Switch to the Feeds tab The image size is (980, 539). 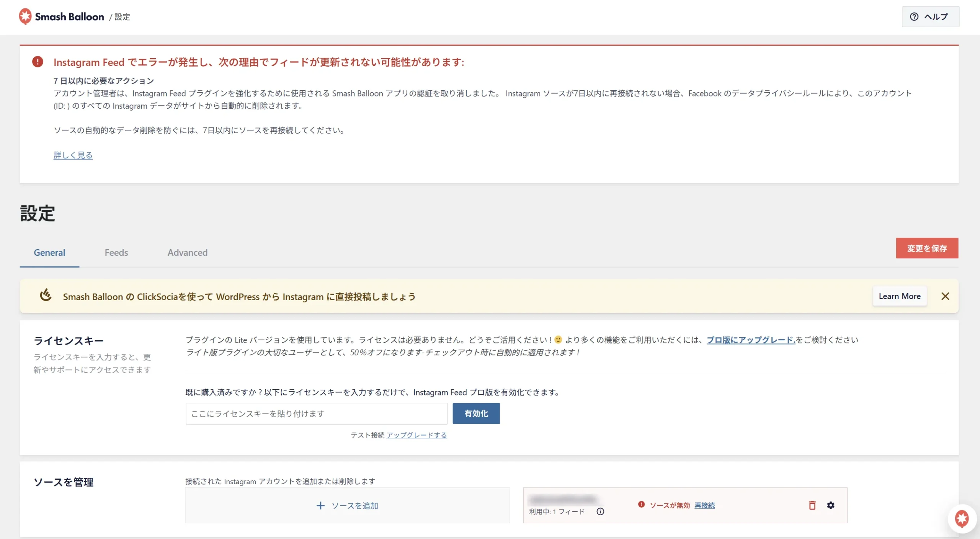coord(116,253)
